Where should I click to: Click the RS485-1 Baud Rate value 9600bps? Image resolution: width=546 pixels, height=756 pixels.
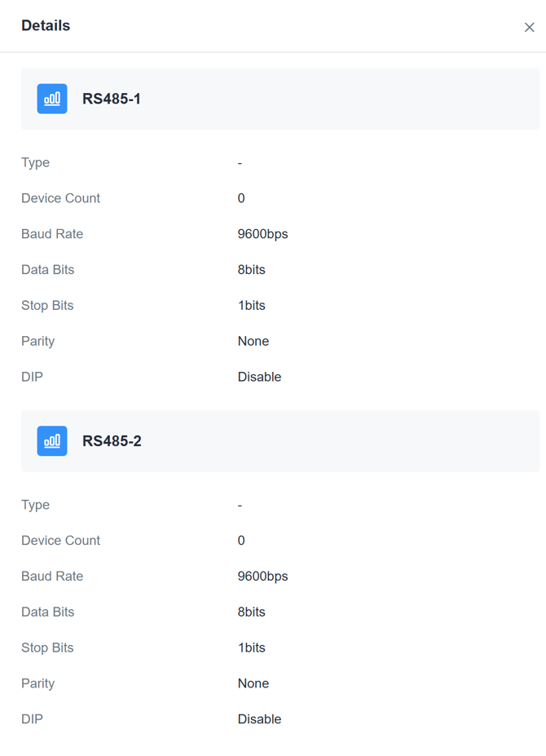click(262, 234)
